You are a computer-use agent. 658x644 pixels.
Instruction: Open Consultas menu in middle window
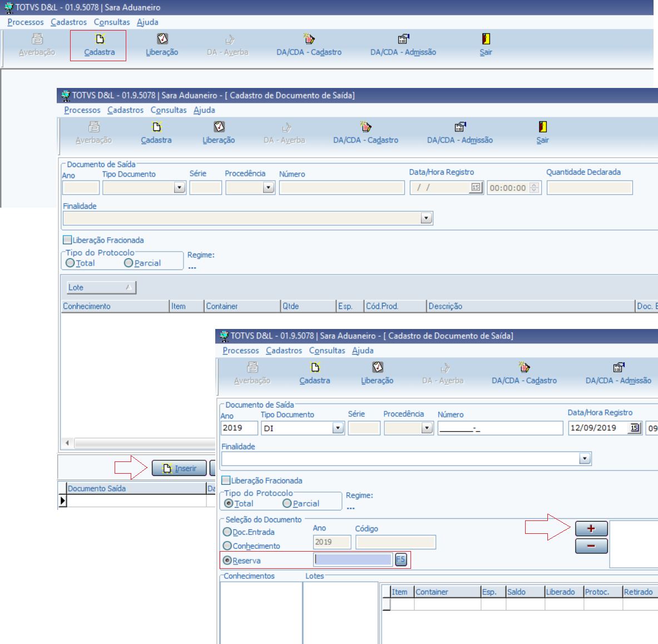click(169, 110)
